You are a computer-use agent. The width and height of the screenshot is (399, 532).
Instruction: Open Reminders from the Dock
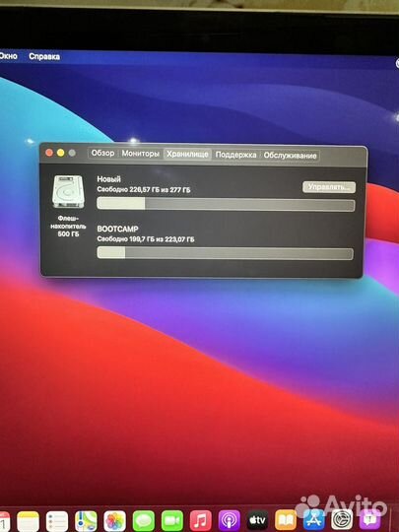pyautogui.click(x=57, y=521)
